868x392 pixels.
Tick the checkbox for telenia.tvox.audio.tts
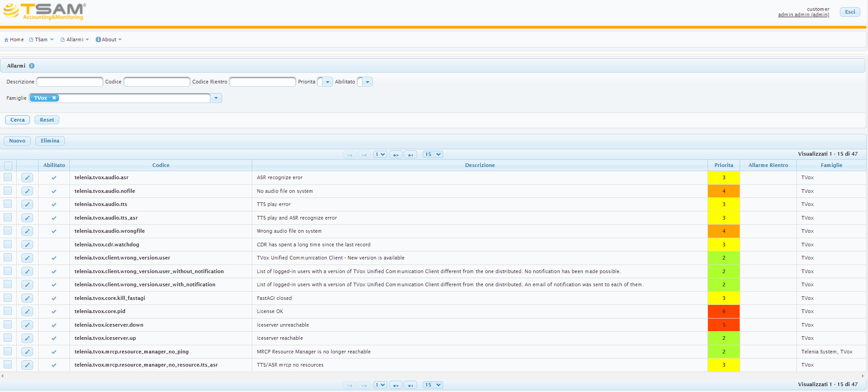[x=8, y=204]
